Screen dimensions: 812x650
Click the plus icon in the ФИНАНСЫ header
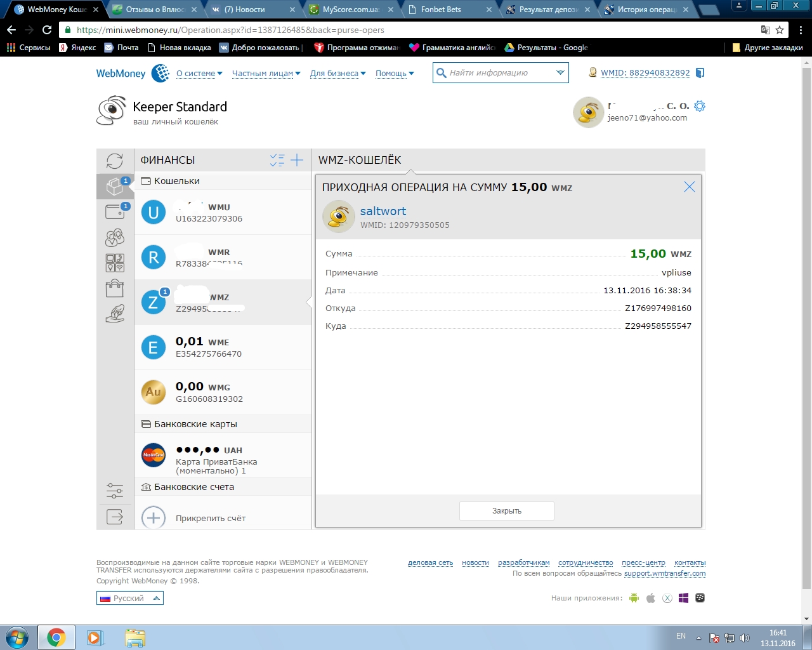pos(297,160)
